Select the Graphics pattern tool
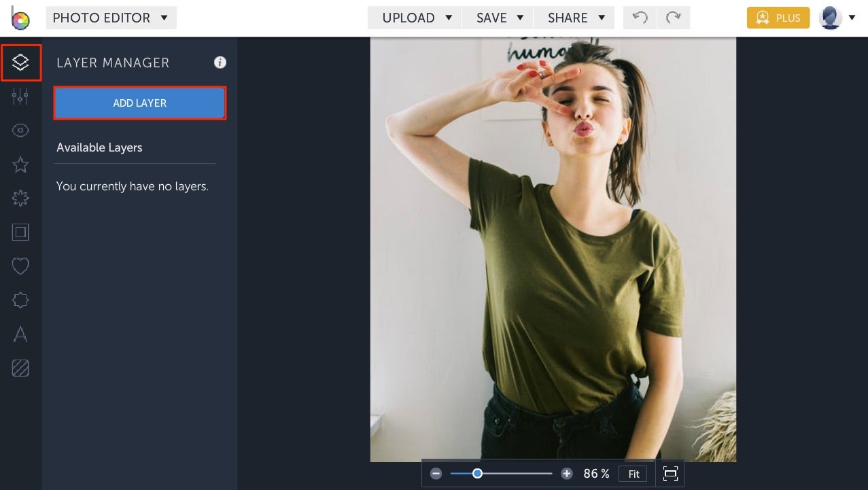This screenshot has height=490, width=868. pyautogui.click(x=20, y=368)
